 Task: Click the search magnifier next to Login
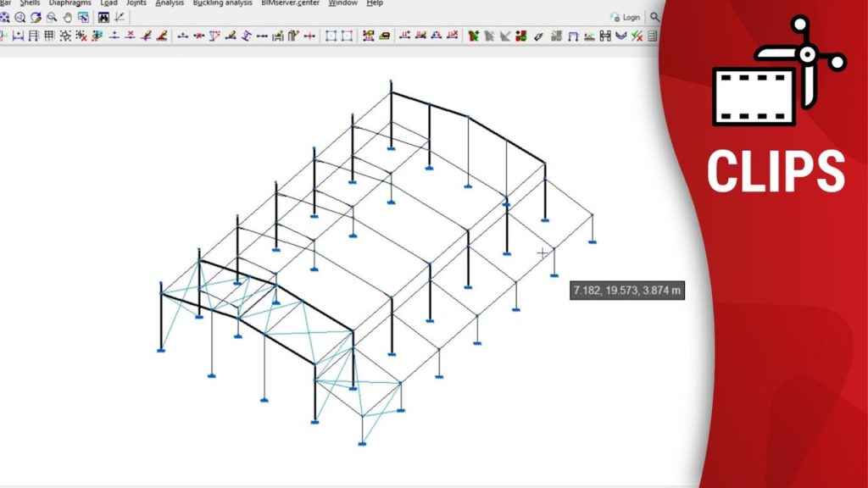point(656,17)
